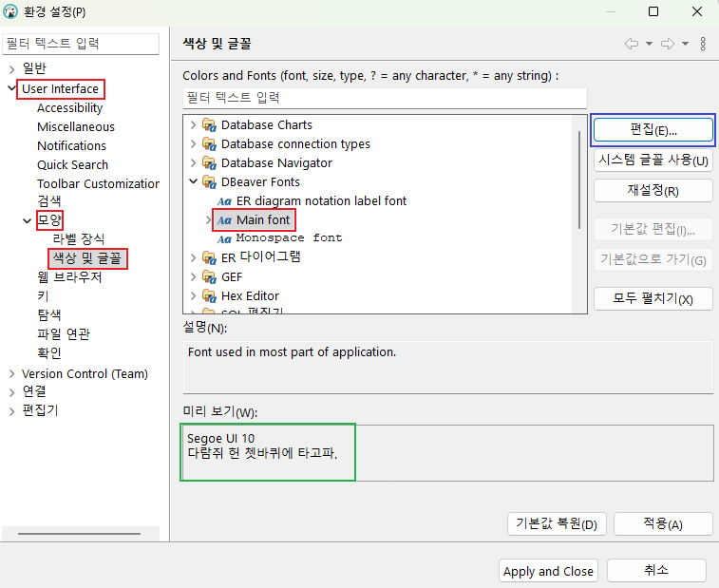Go back with the left arrow icon
This screenshot has width=719, height=588.
click(632, 44)
